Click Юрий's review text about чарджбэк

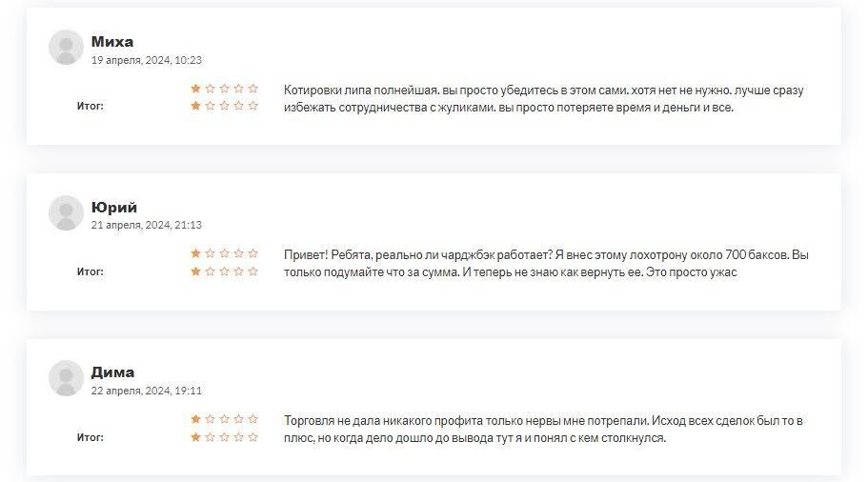(x=546, y=264)
